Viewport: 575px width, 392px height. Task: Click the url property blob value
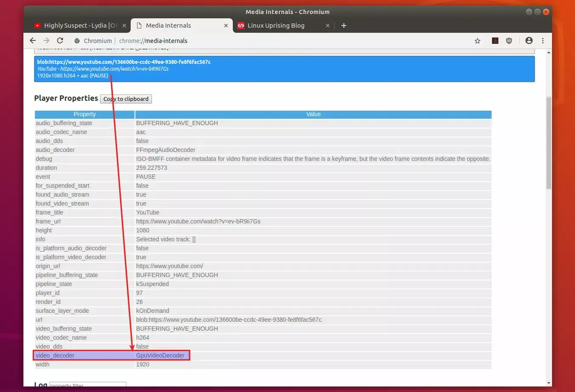(229, 320)
